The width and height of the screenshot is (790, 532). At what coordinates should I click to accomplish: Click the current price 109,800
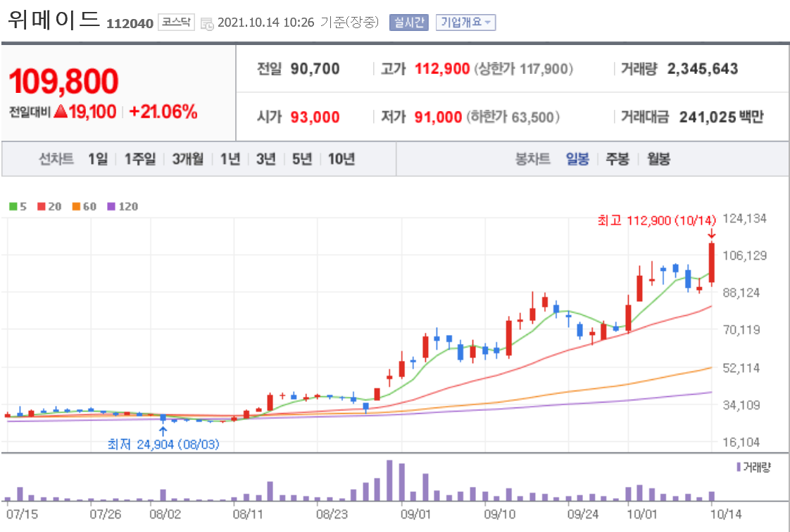click(63, 81)
